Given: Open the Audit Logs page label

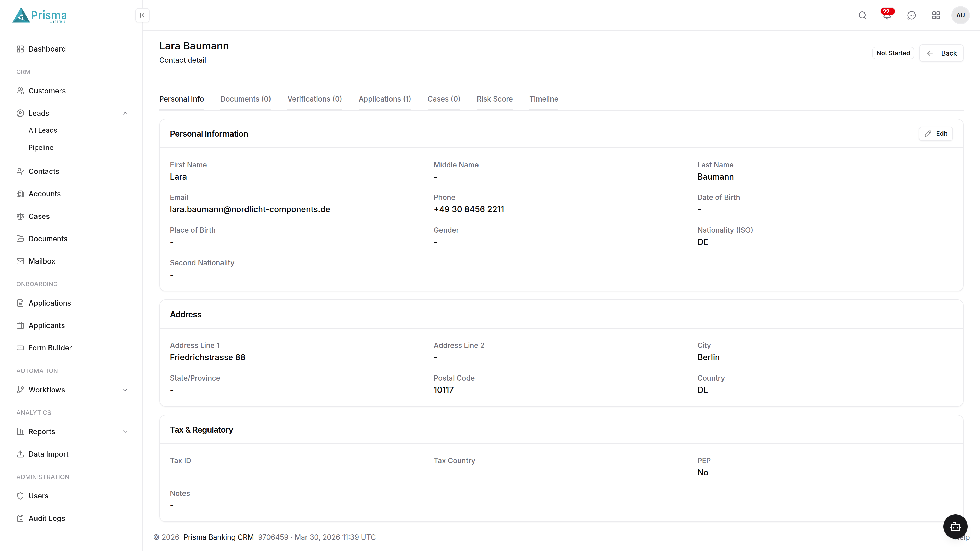Looking at the screenshot, I should tap(46, 518).
